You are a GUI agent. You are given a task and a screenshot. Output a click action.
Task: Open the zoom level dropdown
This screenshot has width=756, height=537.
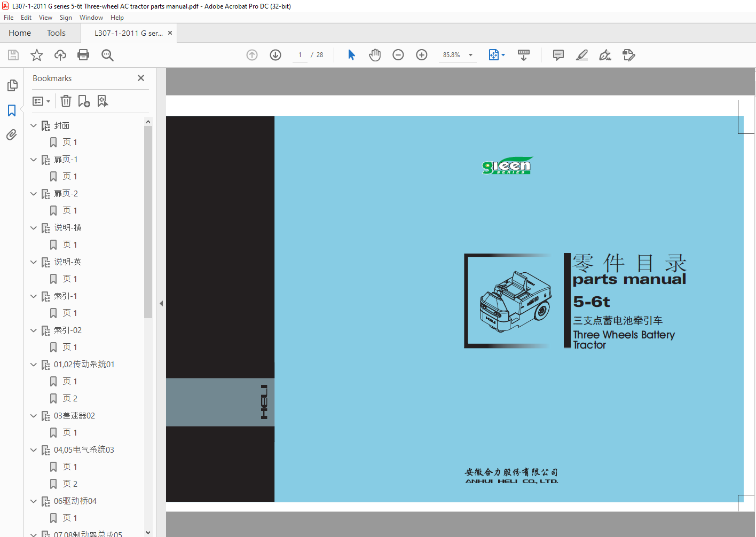(x=470, y=55)
